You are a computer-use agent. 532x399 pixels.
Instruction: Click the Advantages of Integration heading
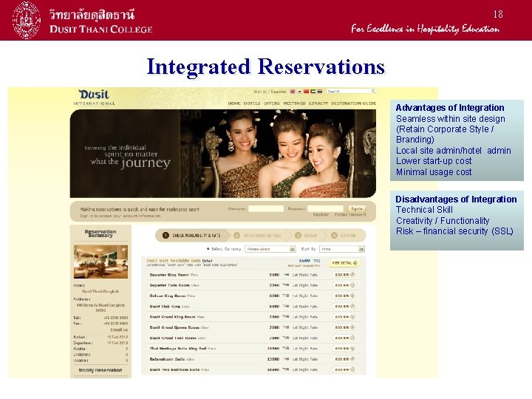(x=450, y=108)
